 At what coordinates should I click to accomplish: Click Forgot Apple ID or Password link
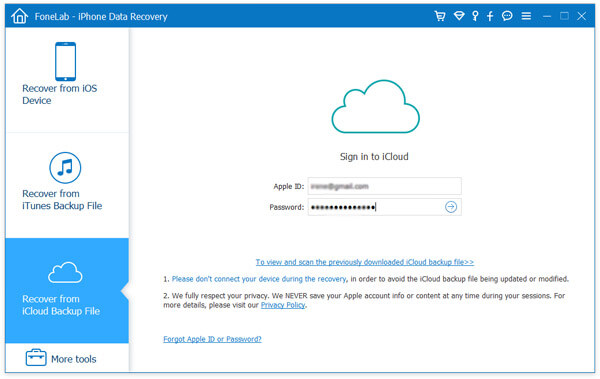(x=212, y=339)
